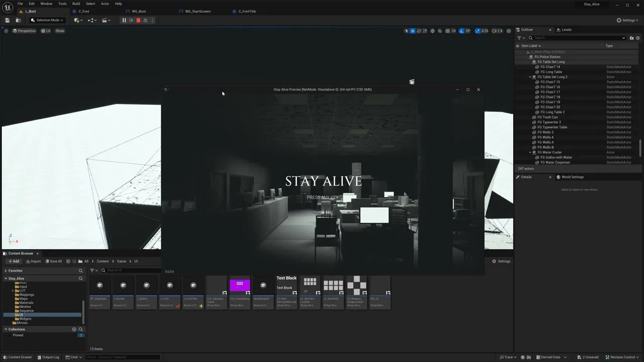Open the Tools menu
644x362 pixels.
tap(62, 4)
